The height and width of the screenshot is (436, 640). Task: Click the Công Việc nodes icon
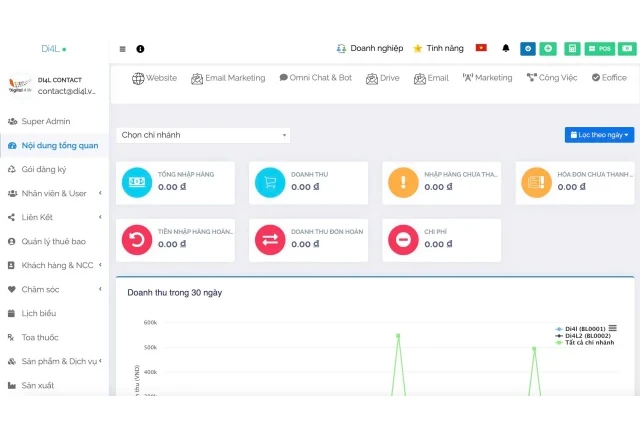click(x=531, y=77)
